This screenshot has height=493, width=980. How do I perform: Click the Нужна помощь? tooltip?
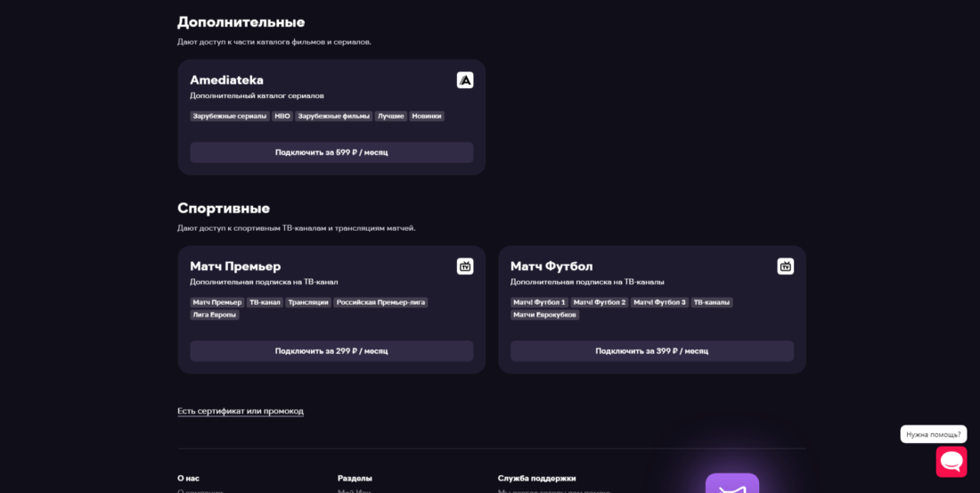(933, 434)
